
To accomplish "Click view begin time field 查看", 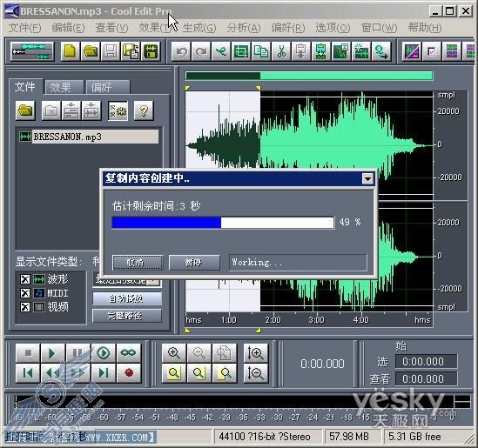I will point(426,379).
